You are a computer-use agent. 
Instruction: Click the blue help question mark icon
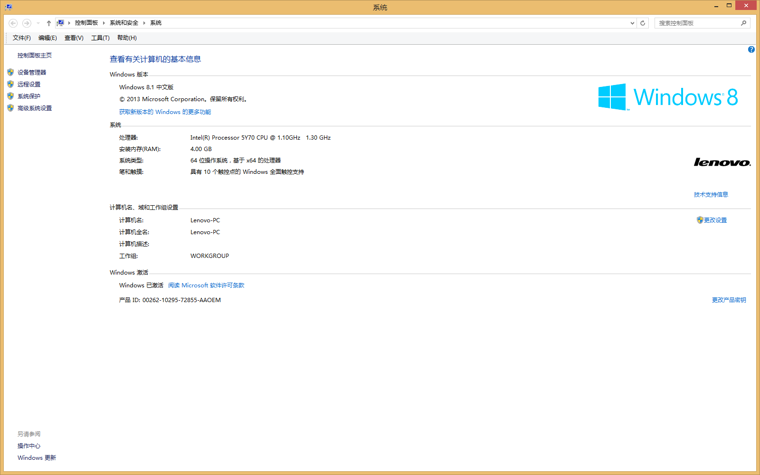(751, 49)
